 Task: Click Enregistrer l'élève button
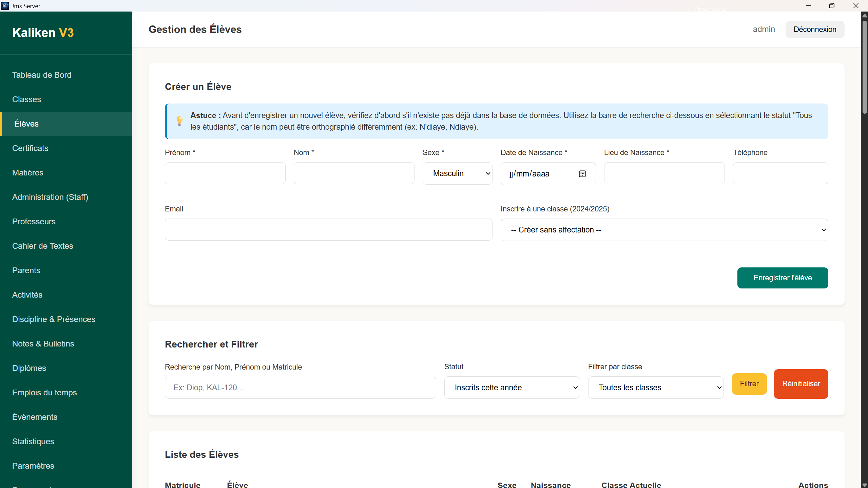[782, 278]
